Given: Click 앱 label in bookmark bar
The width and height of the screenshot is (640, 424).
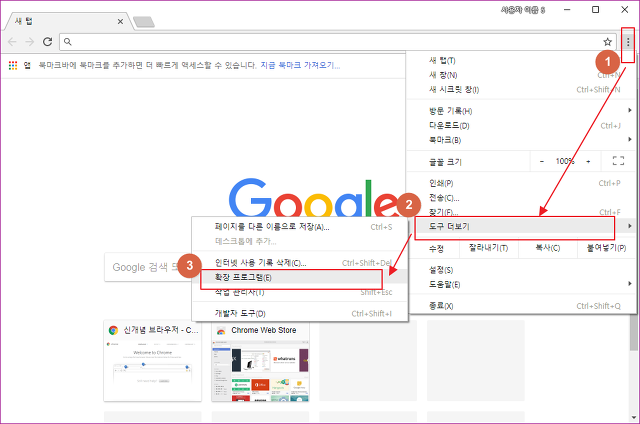Looking at the screenshot, I should [27, 65].
